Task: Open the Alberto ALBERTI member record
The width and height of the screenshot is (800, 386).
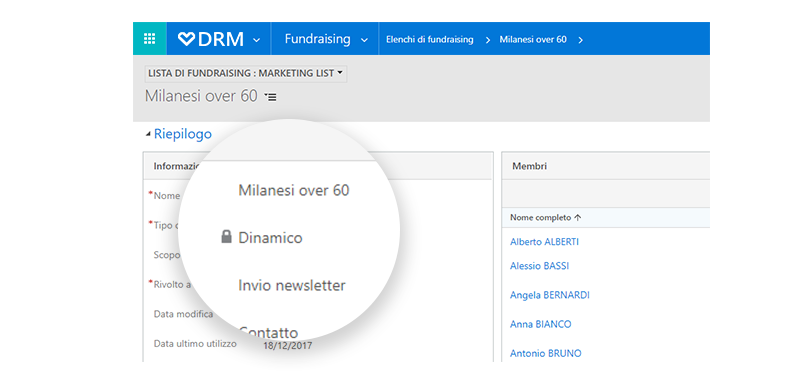Action: click(x=544, y=242)
